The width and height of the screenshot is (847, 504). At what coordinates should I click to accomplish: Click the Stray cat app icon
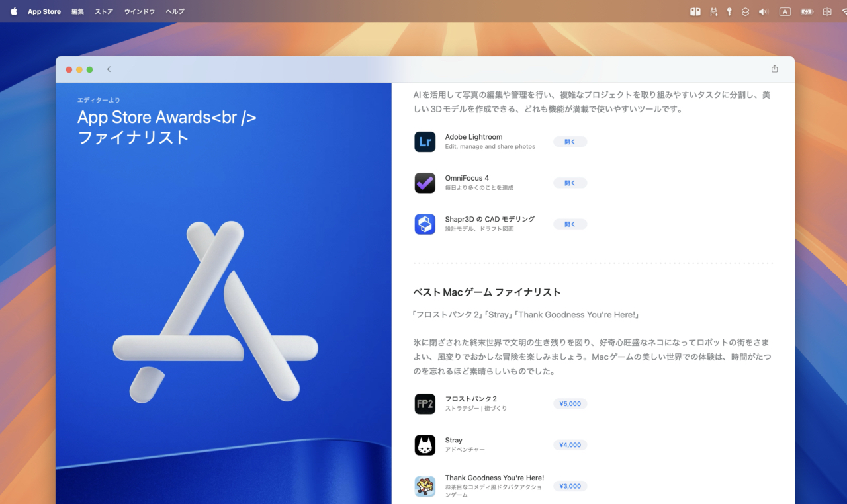pyautogui.click(x=425, y=445)
